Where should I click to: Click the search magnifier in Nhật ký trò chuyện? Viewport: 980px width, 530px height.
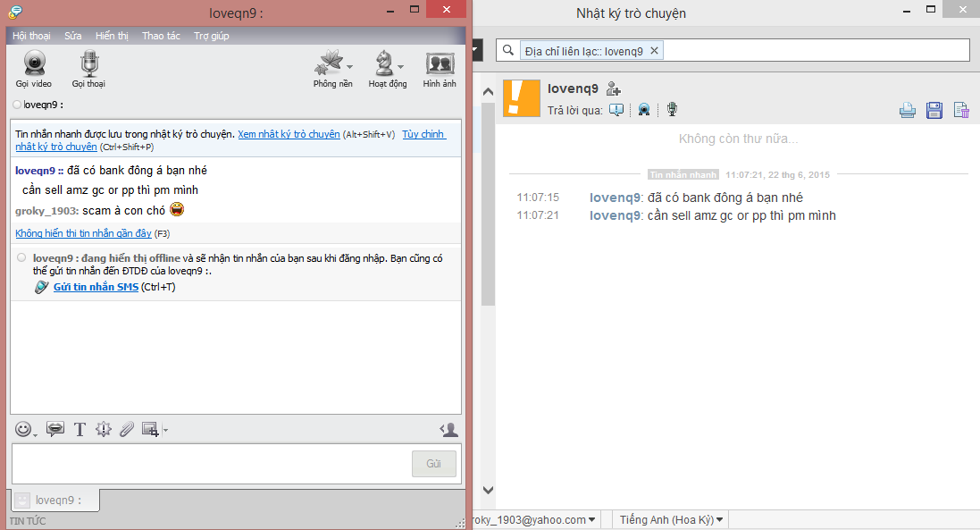pyautogui.click(x=508, y=50)
